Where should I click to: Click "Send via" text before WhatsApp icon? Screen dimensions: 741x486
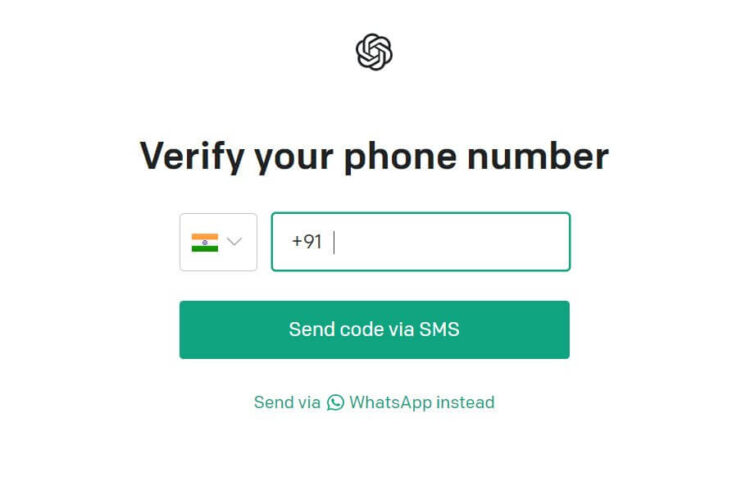[287, 403]
